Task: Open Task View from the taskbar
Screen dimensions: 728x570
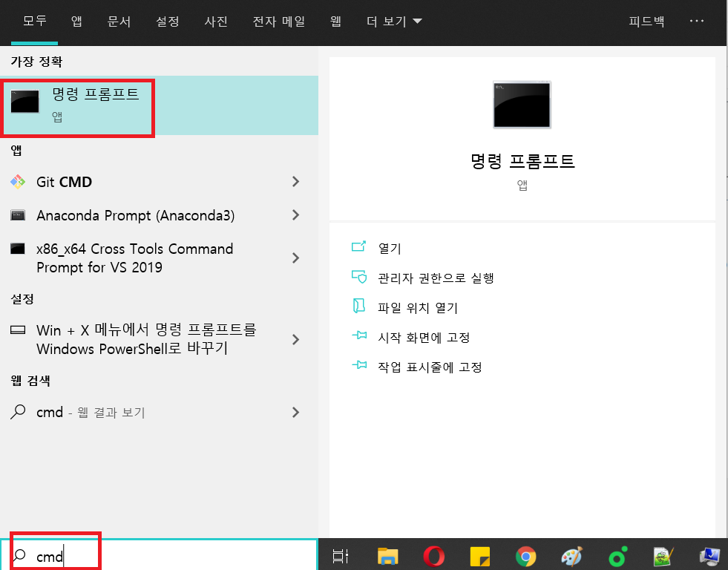Action: [341, 556]
